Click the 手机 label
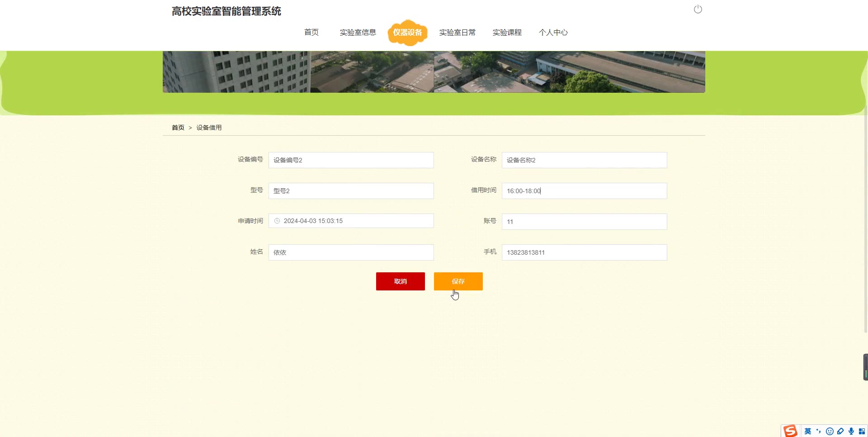The image size is (868, 437). (x=490, y=252)
